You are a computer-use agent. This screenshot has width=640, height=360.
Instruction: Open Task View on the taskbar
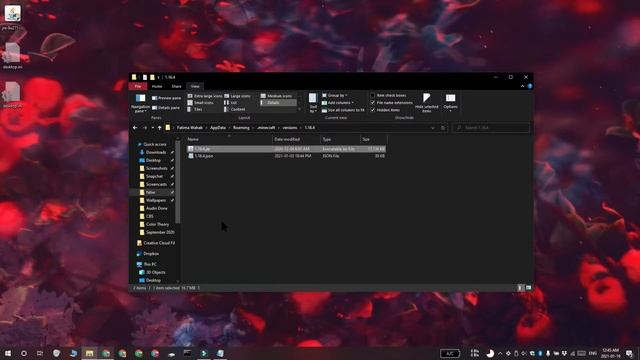(40, 353)
